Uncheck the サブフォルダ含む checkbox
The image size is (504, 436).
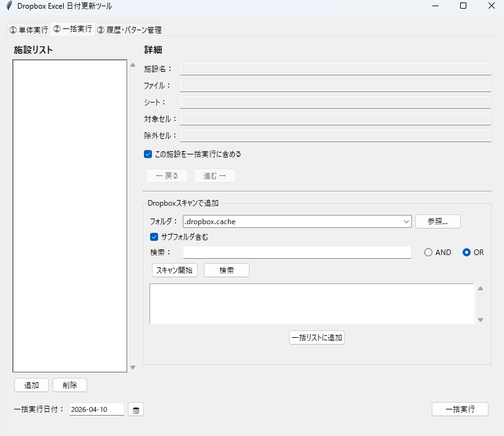154,237
